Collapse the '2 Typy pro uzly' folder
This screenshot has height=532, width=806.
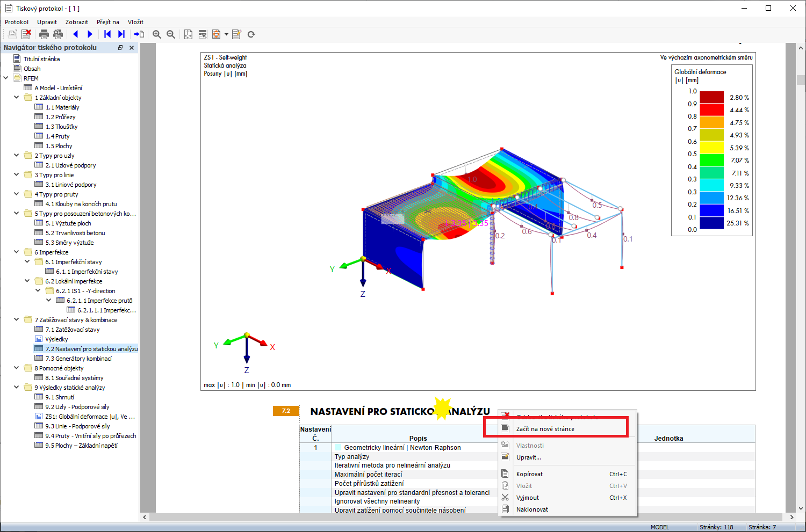17,155
